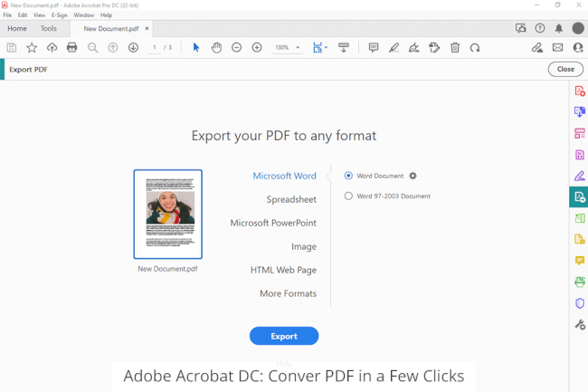Viewport: 588px width, 392px height.
Task: Select the arrow selection tool
Action: click(x=196, y=48)
